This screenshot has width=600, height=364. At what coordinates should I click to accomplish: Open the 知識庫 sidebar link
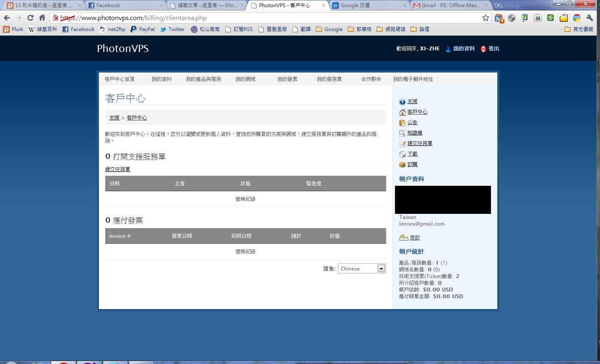pos(415,133)
